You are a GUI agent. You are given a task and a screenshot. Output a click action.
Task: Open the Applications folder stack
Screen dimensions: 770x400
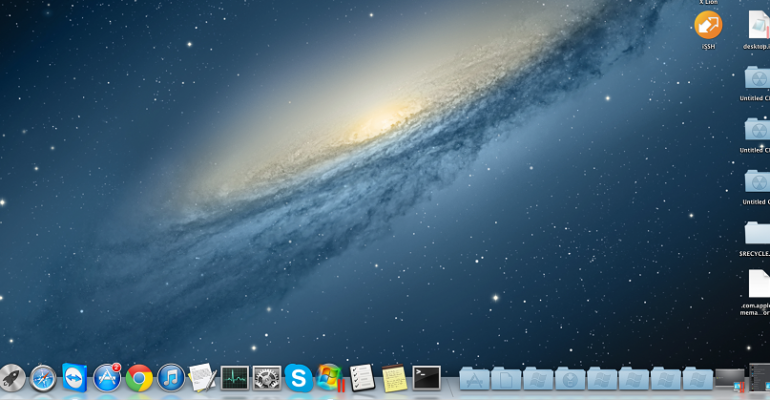[x=474, y=379]
